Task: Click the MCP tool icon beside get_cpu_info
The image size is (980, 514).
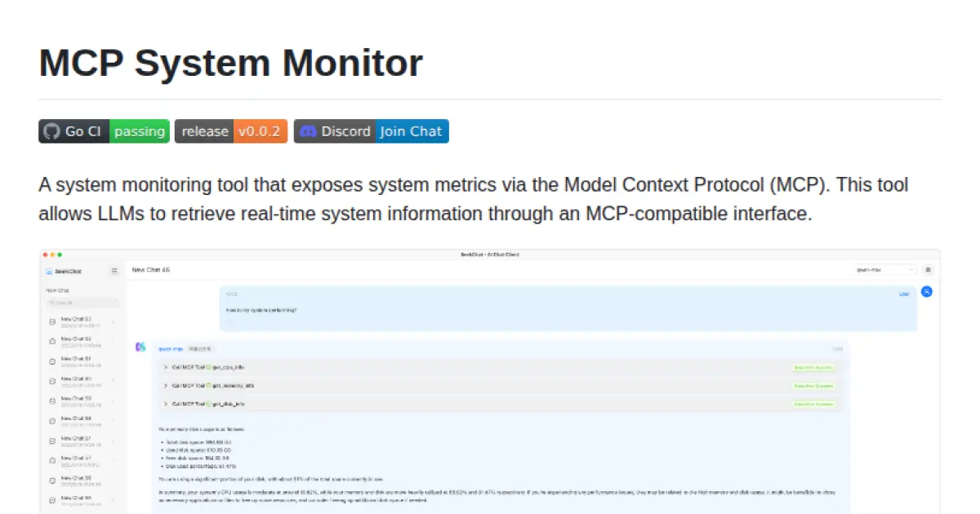Action: [211, 367]
